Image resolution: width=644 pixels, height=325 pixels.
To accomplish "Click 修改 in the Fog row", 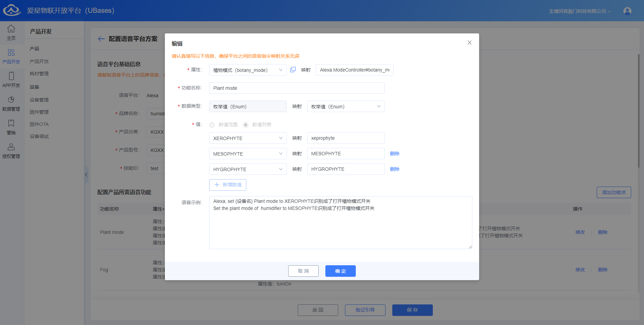I will (580, 270).
